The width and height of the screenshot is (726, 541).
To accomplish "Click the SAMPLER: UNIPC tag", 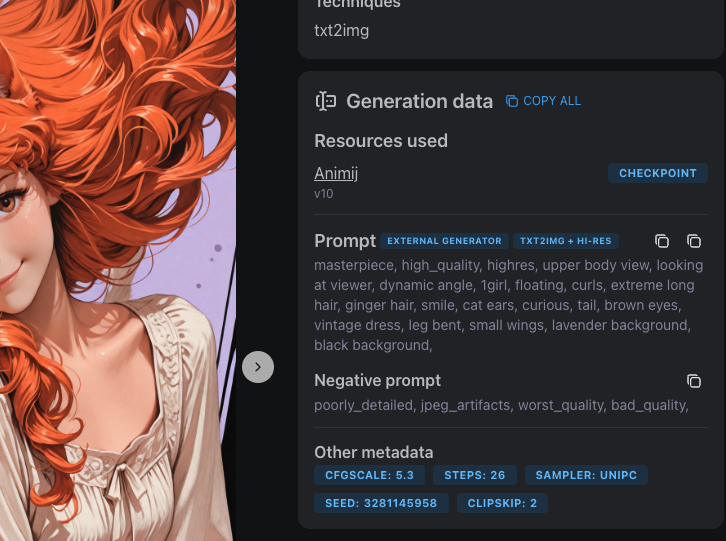I will click(x=586, y=475).
